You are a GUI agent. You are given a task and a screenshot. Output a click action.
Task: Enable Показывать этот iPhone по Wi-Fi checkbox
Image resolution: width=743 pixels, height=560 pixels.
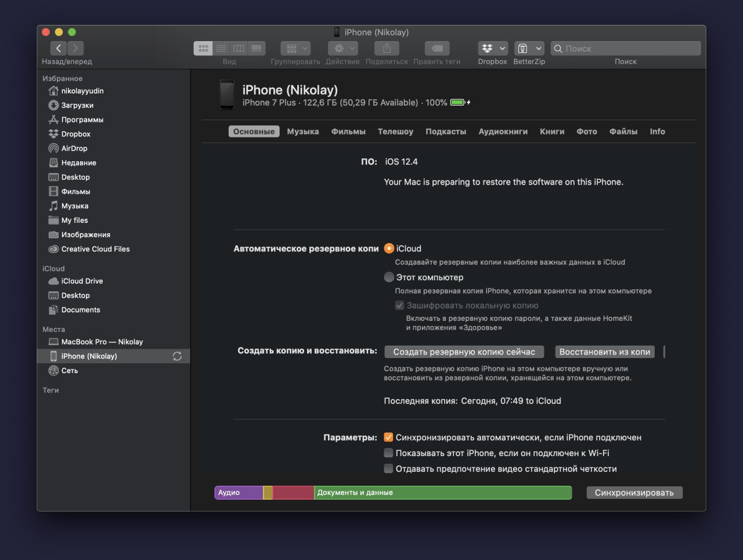click(x=388, y=453)
